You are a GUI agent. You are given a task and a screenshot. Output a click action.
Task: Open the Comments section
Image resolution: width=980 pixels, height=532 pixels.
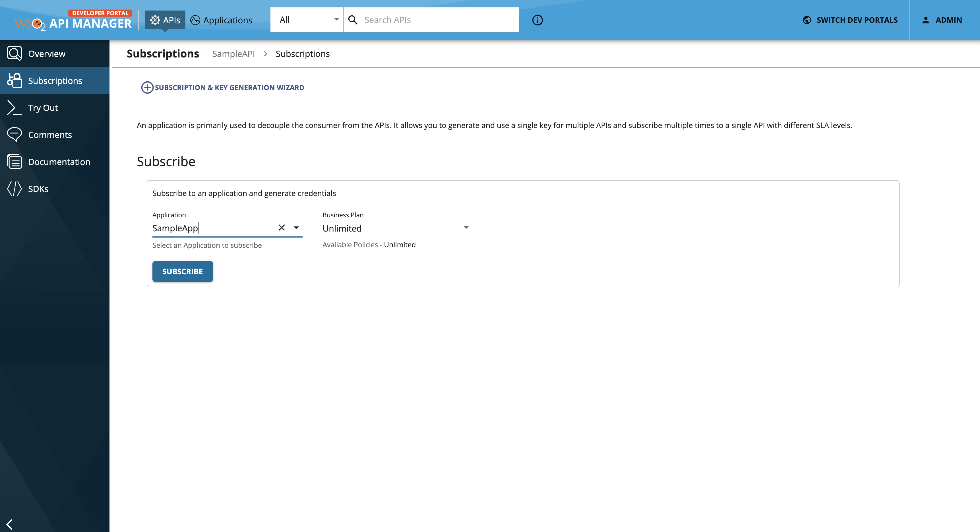point(50,134)
